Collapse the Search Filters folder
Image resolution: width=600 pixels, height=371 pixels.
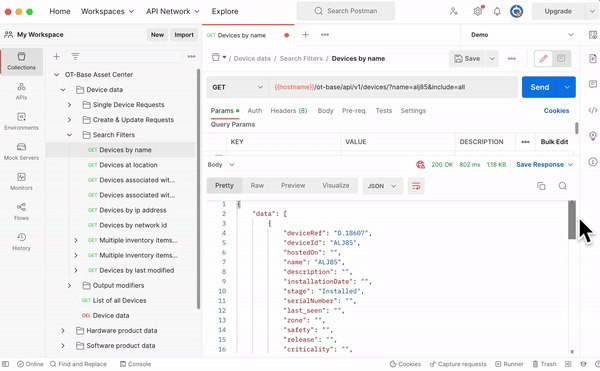click(x=69, y=135)
